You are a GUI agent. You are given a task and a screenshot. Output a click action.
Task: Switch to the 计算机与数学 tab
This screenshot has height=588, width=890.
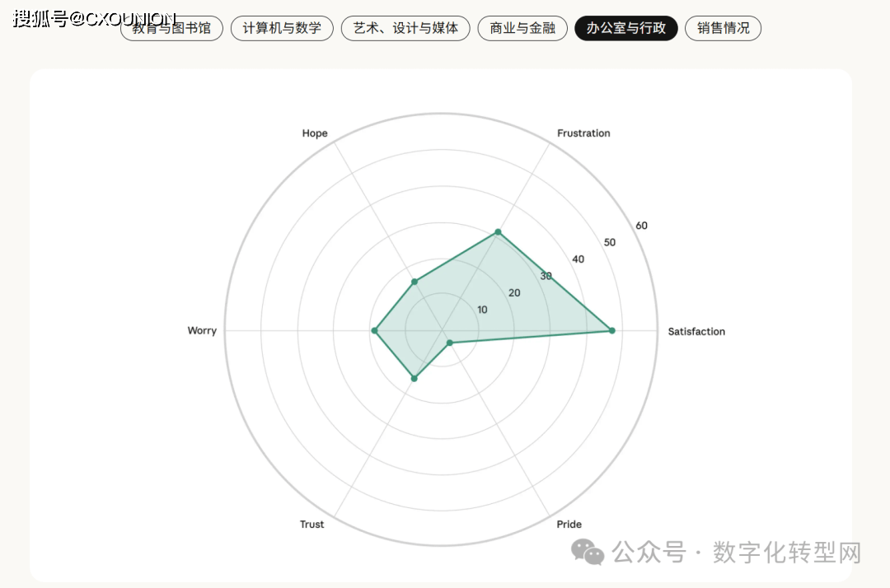282,28
